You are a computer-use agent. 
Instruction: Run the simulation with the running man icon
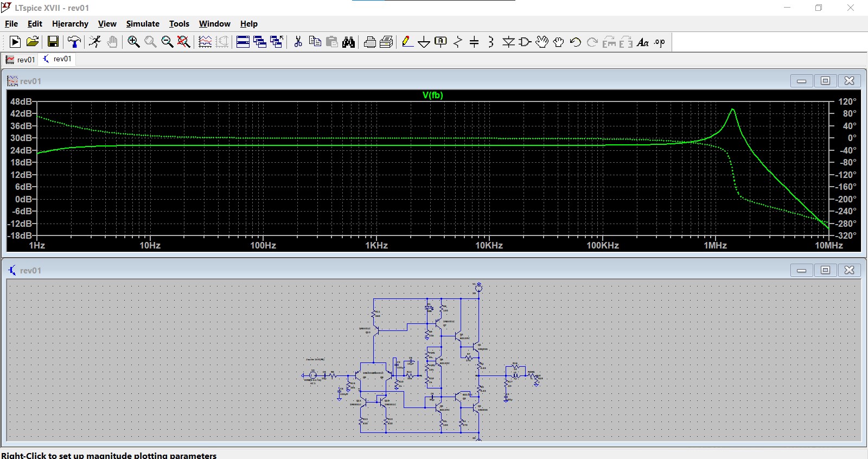(x=95, y=42)
